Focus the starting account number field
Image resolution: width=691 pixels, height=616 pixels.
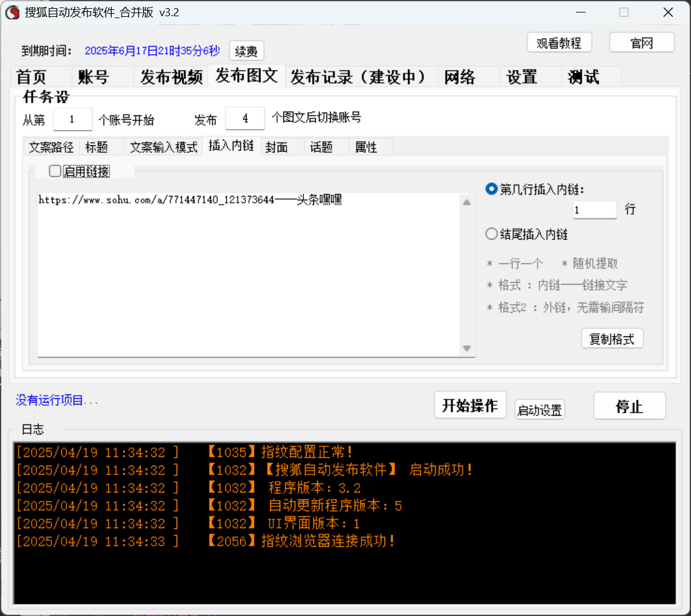click(72, 119)
